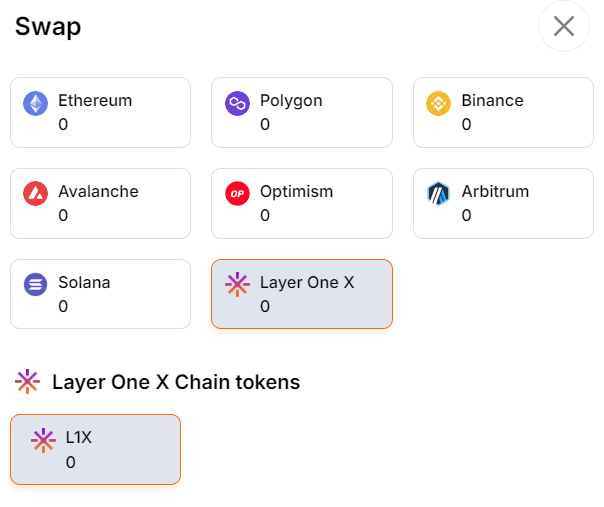Pick the Binance chain card

click(503, 113)
